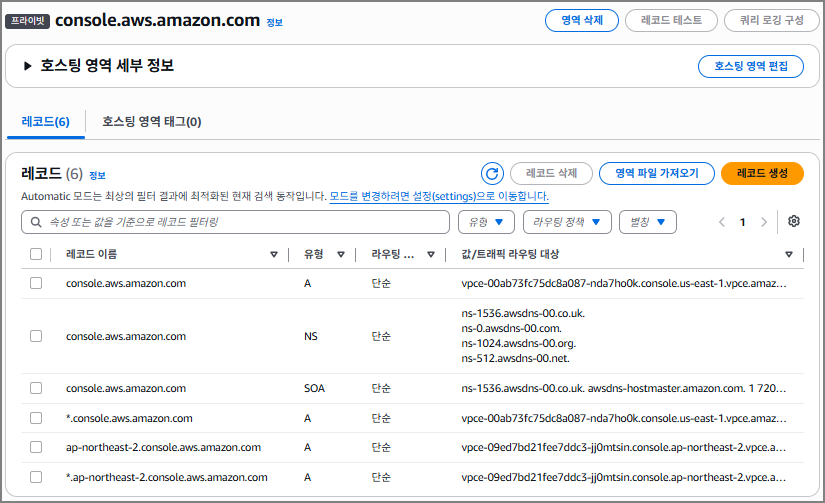Viewport: 825px width, 503px height.
Task: Click *.console.aws.amazon.com record name
Action: pyautogui.click(x=129, y=418)
